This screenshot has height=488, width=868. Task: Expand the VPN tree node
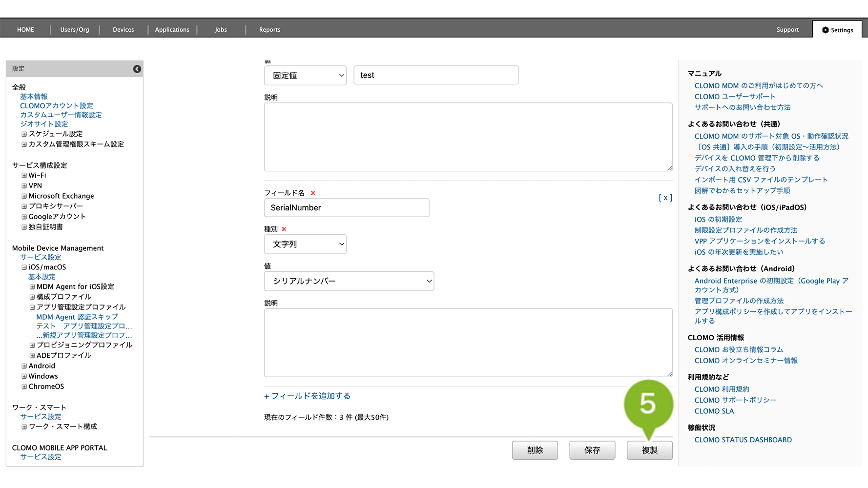(x=24, y=186)
